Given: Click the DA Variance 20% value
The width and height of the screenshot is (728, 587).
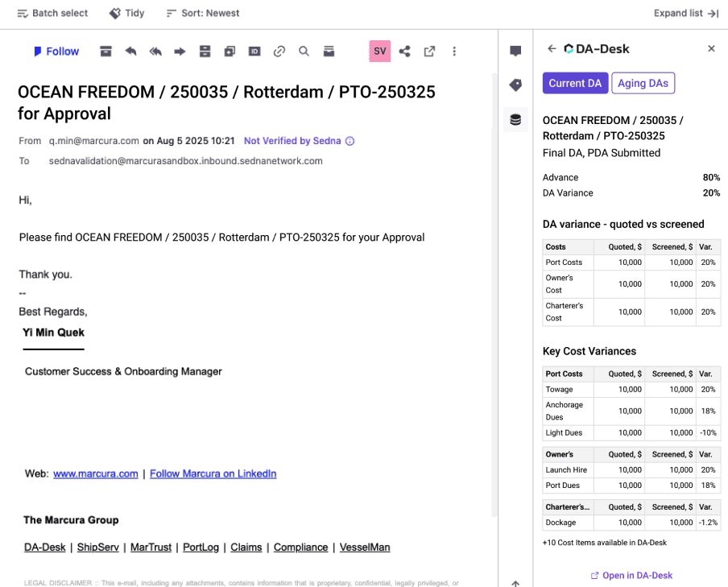Looking at the screenshot, I should (x=711, y=192).
